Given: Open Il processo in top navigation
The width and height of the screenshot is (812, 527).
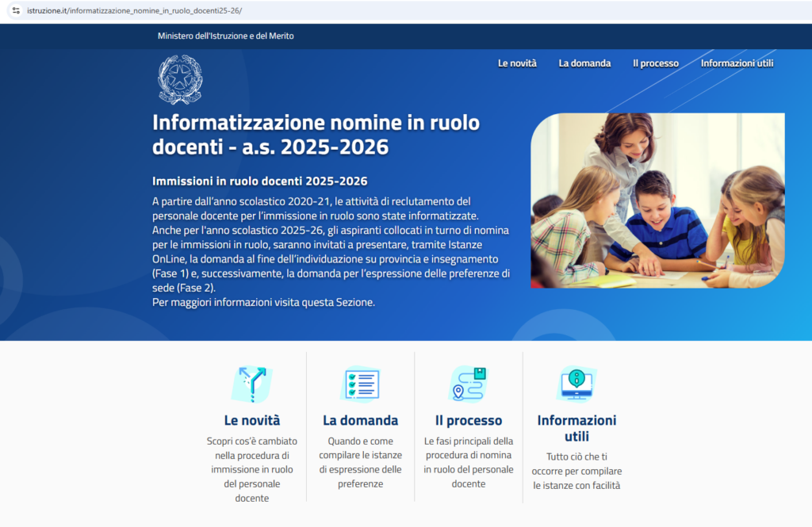Looking at the screenshot, I should pyautogui.click(x=656, y=63).
